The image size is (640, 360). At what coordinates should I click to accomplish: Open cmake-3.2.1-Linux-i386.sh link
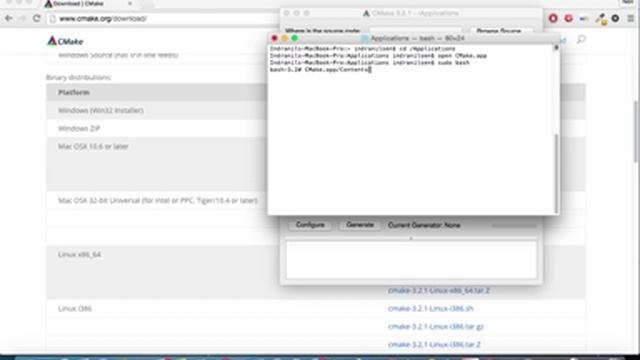click(431, 309)
